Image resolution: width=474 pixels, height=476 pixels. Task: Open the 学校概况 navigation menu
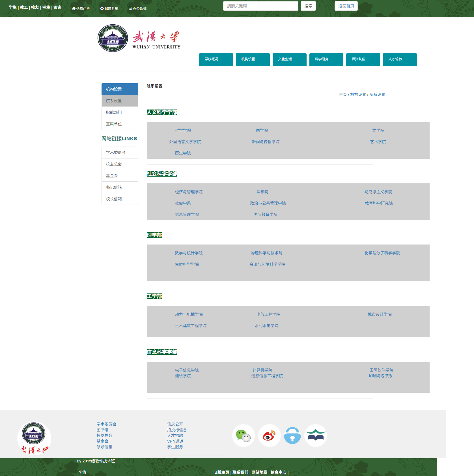[216, 59]
